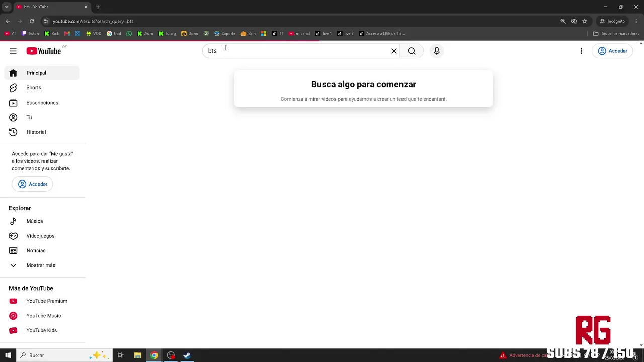Image resolution: width=644 pixels, height=362 pixels.
Task: Open Shorts from sidebar
Action: [x=42, y=87]
